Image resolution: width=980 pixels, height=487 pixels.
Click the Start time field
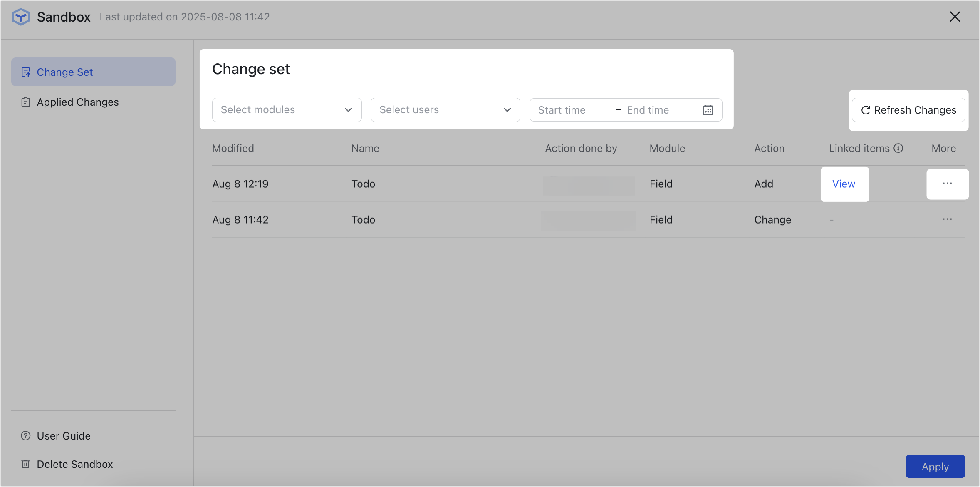pos(573,110)
